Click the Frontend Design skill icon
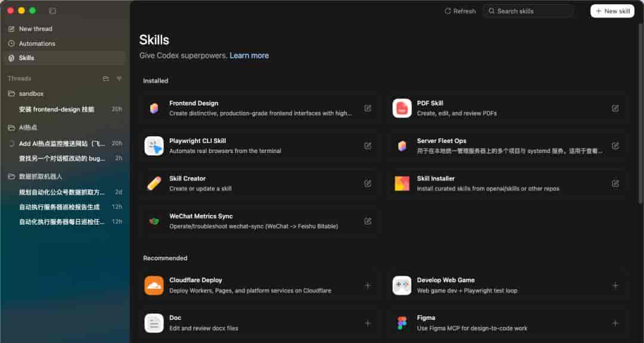Image resolution: width=644 pixels, height=343 pixels. [x=154, y=108]
